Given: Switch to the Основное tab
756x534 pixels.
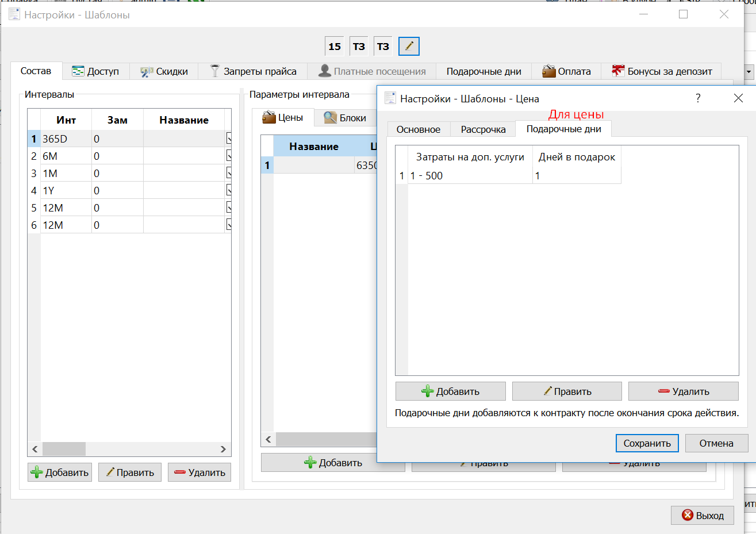Looking at the screenshot, I should [x=419, y=129].
